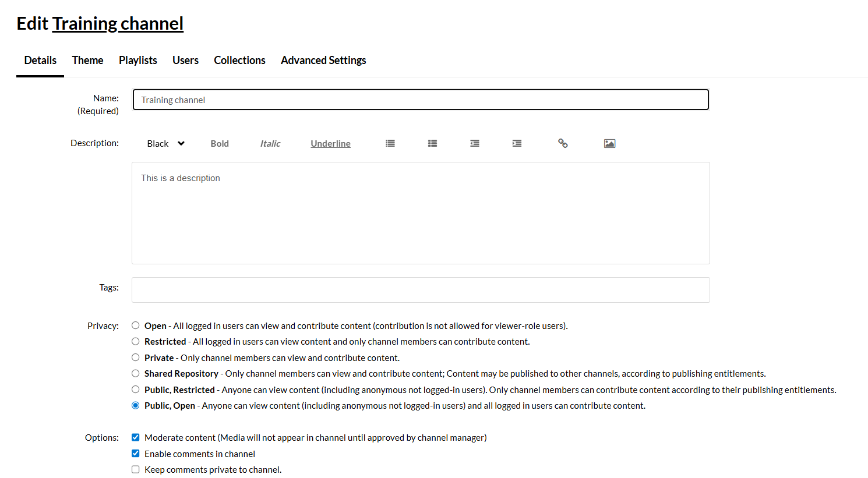Open the Advanced Settings tab
The height and width of the screenshot is (478, 868).
click(x=323, y=61)
